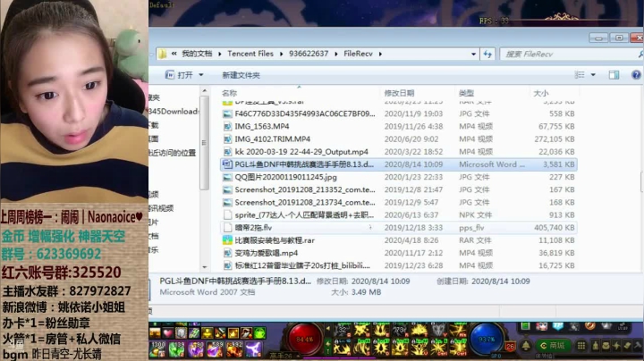644x361 pixels.
Task: Click date cell 2020/4/18 8:26
Action: (411, 240)
